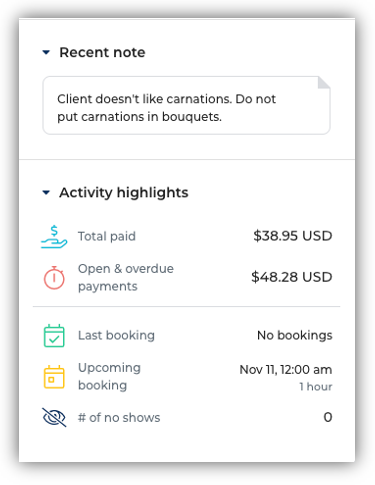Viewport: 375px width, 485px height.
Task: Click the No bookings value
Action: coord(295,335)
